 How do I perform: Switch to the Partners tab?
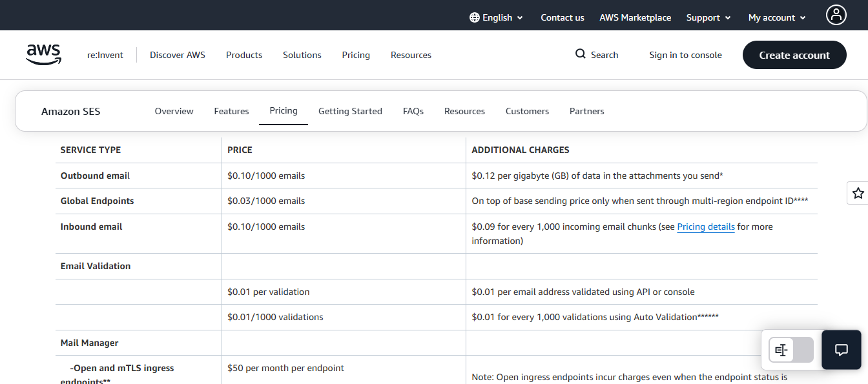[587, 111]
